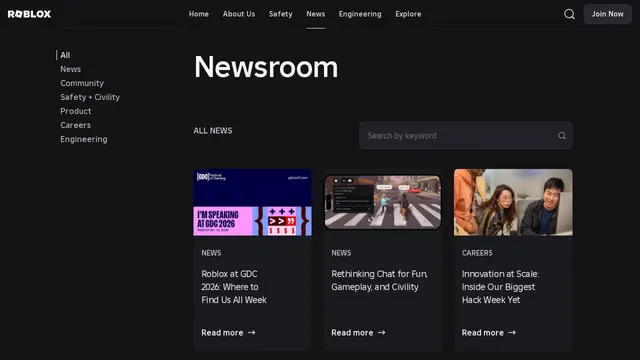Click the Join Now button

coord(607,14)
